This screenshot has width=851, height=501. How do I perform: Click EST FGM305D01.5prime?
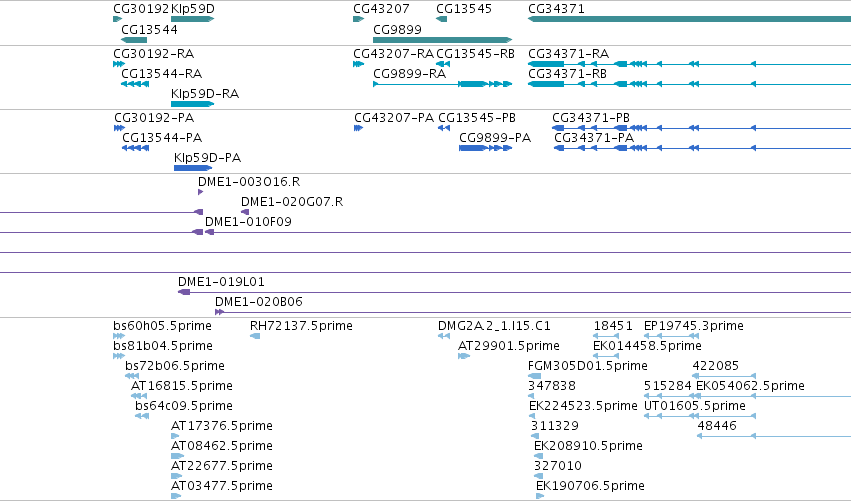pos(588,366)
